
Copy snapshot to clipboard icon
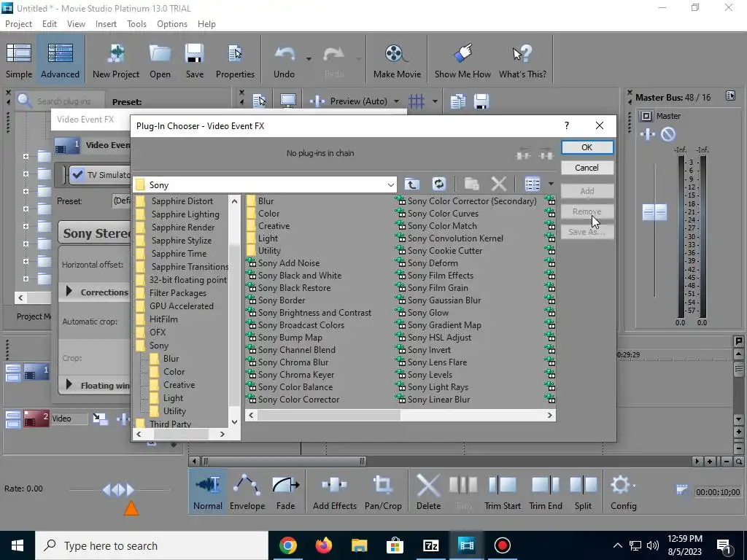458,101
